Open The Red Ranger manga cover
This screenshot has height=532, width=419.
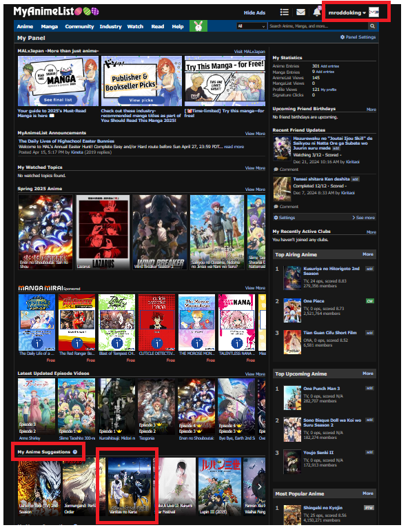(76, 323)
